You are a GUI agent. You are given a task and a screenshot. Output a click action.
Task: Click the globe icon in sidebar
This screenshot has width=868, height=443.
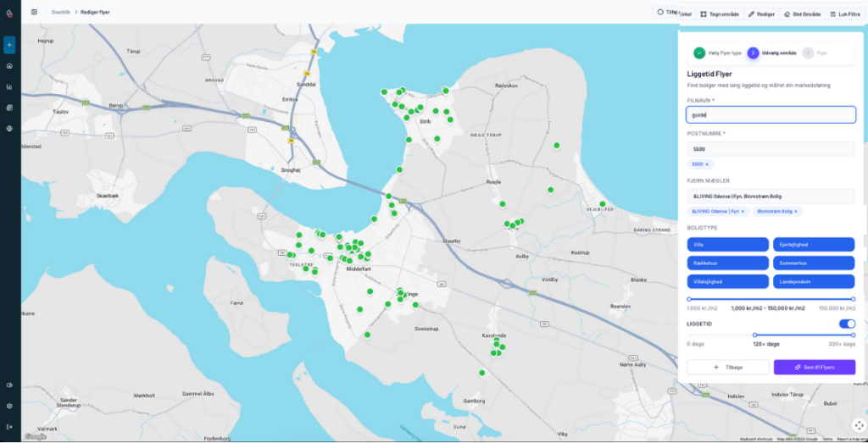pos(9,129)
